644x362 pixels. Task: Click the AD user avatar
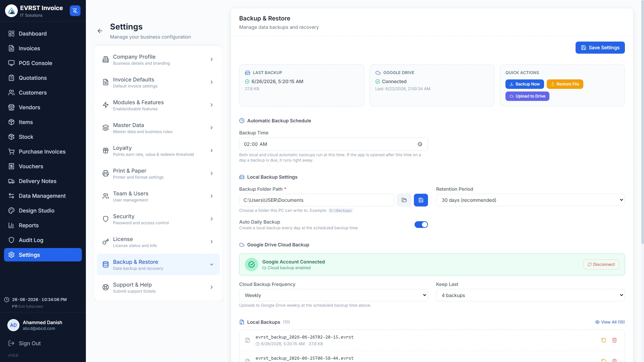pyautogui.click(x=13, y=325)
